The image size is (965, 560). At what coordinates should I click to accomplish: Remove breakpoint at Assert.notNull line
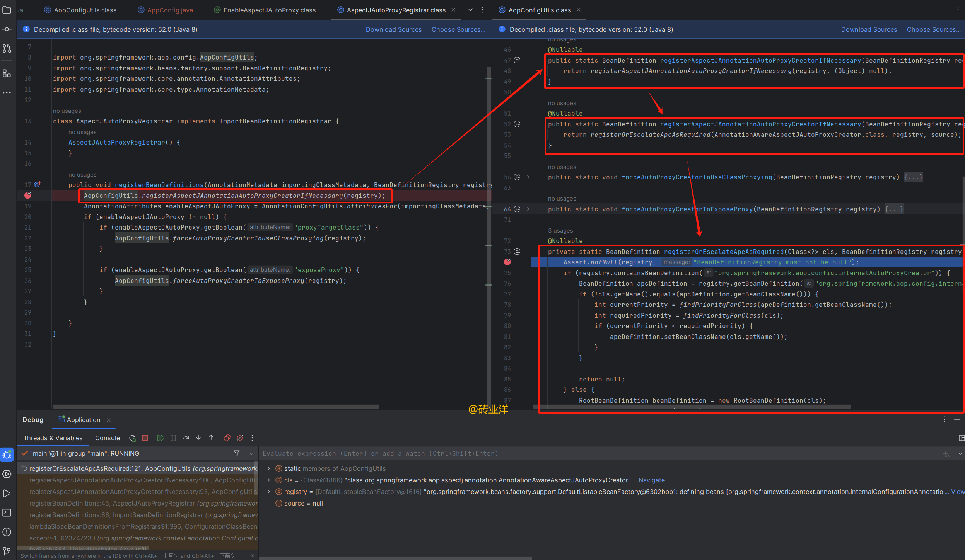[x=507, y=262]
